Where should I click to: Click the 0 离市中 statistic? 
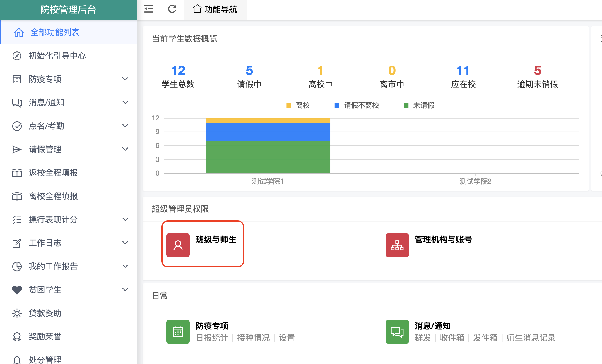(392, 77)
